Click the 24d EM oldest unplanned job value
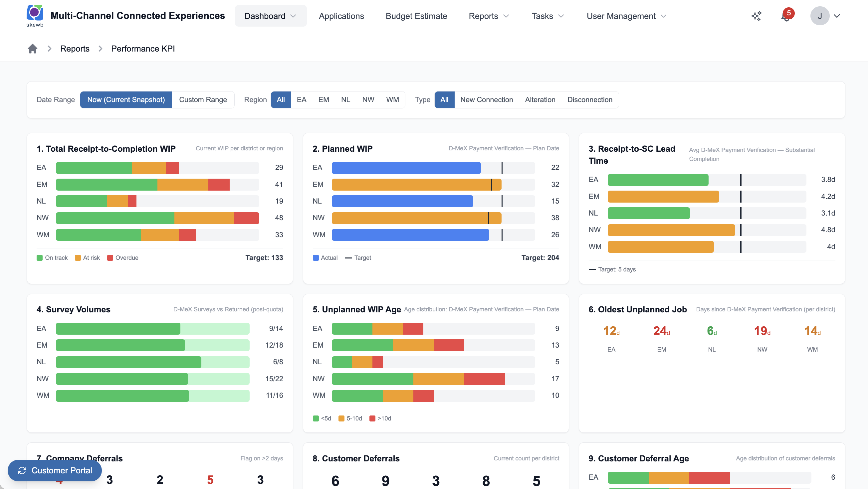This screenshot has height=489, width=868. click(661, 331)
